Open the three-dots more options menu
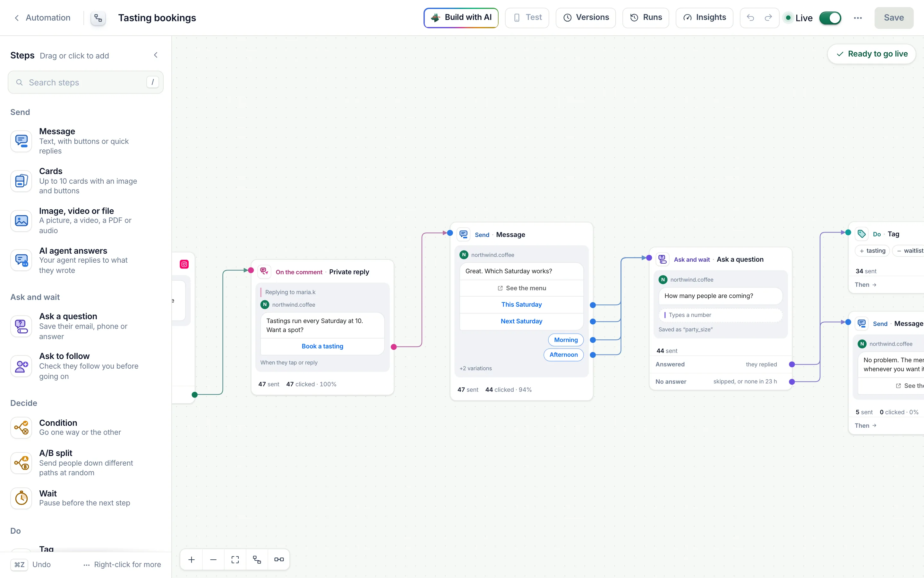Screen dimensions: 924x578 click(858, 18)
